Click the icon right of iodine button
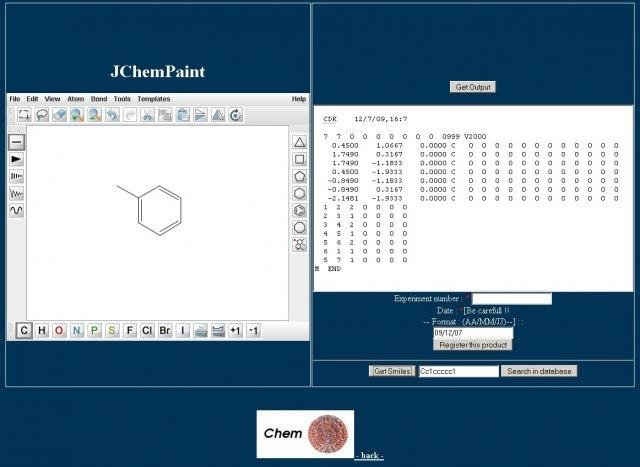Viewport: 640px width, 467px height. [x=200, y=330]
